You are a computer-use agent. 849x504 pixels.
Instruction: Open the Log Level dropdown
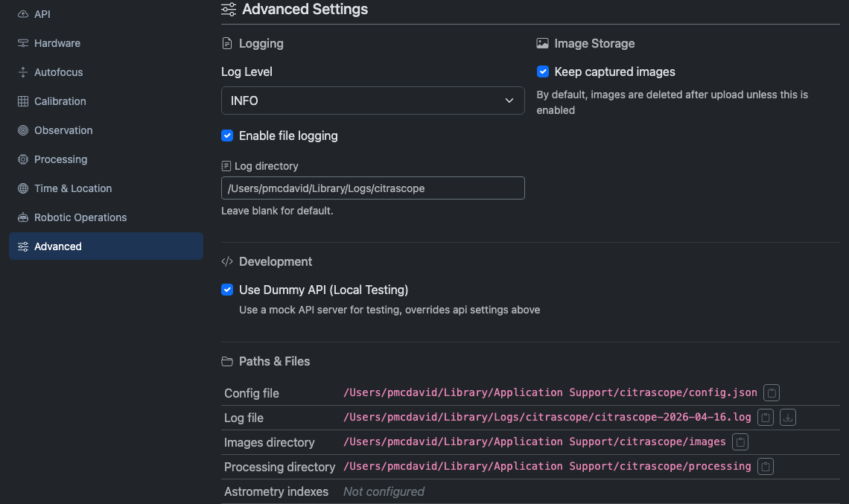[x=372, y=101]
